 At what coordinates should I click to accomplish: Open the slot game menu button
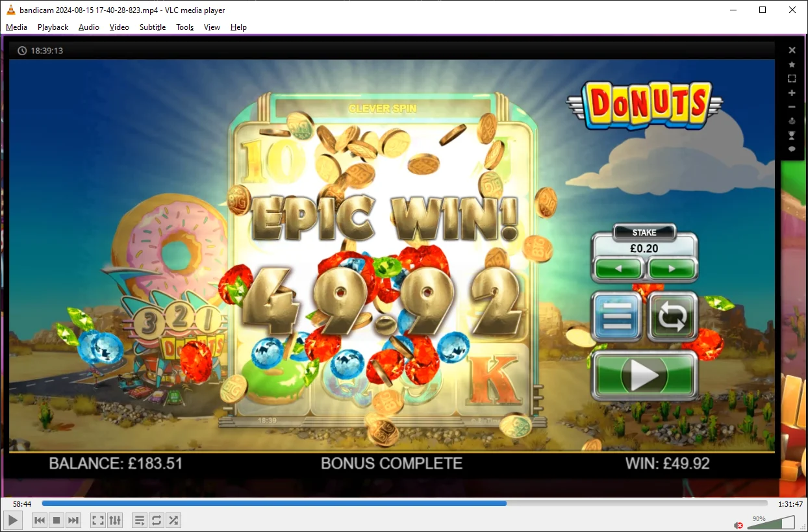click(617, 317)
